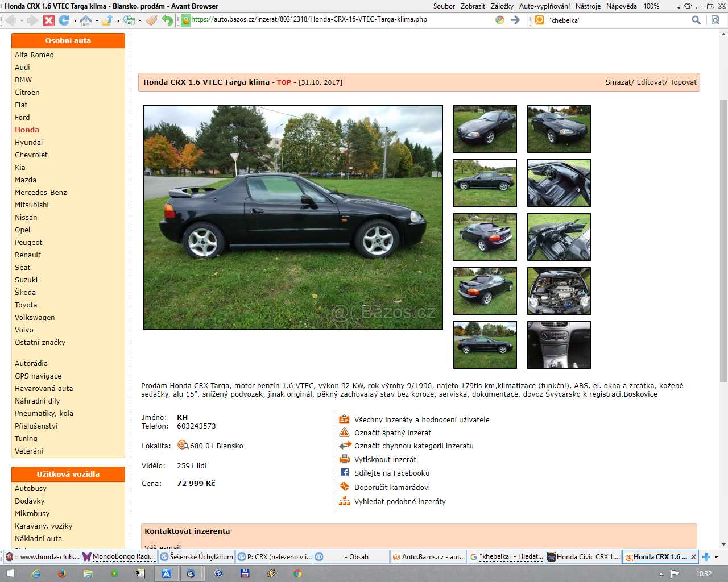
Task: Open the Záložky menu
Action: point(502,6)
